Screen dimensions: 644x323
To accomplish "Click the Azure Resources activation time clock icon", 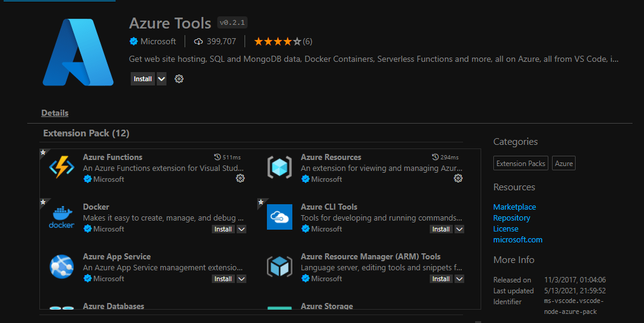I will click(x=435, y=157).
